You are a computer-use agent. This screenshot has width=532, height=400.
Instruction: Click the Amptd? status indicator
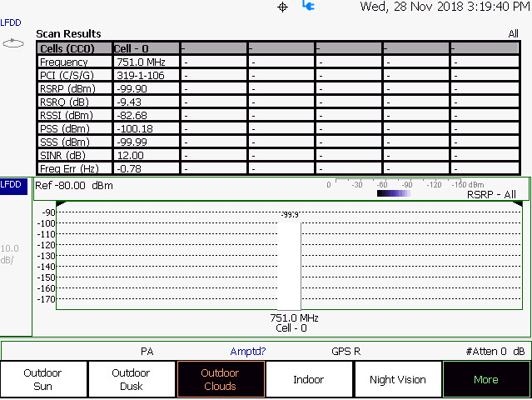(247, 351)
